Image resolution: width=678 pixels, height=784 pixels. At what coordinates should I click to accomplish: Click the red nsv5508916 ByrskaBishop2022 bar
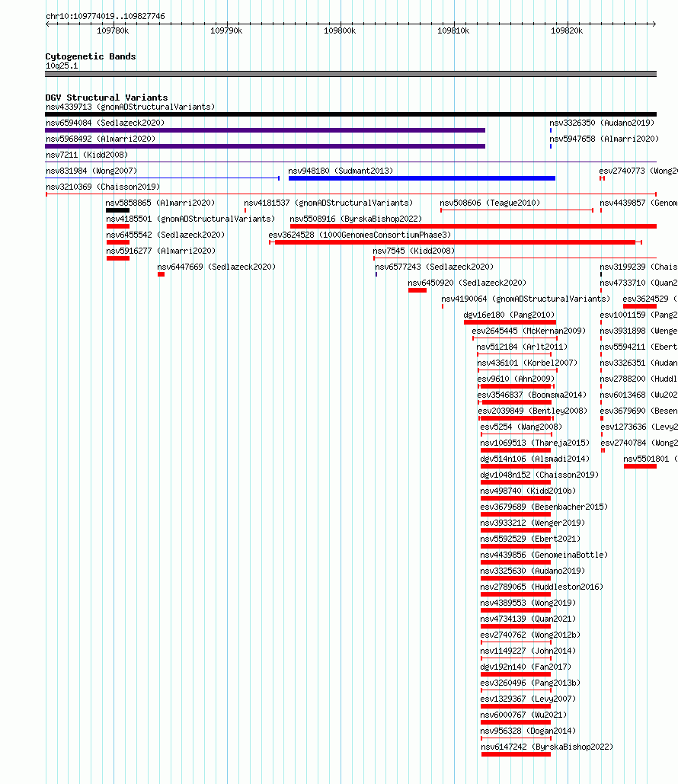pos(473,226)
